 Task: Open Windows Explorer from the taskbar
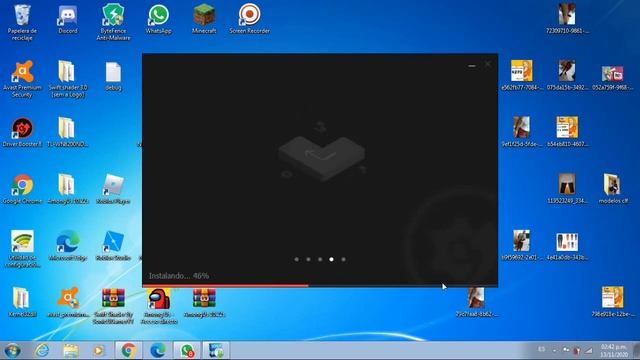pos(71,351)
